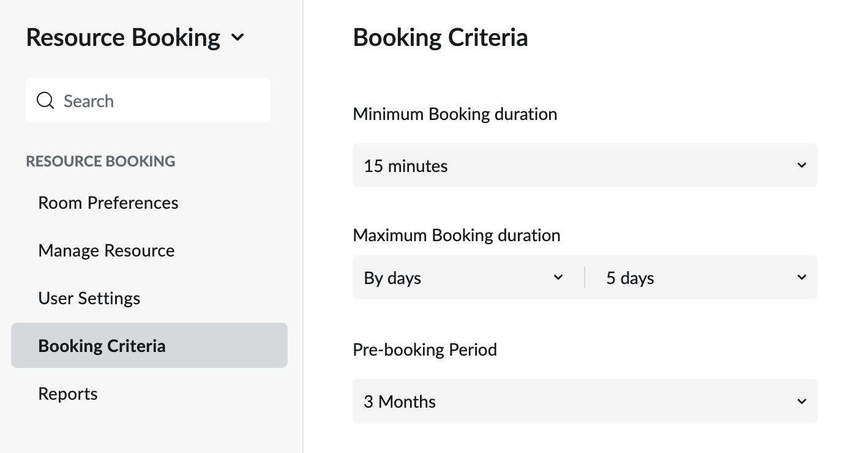Go to Room Preferences in sidebar
The image size is (868, 453).
click(x=108, y=203)
